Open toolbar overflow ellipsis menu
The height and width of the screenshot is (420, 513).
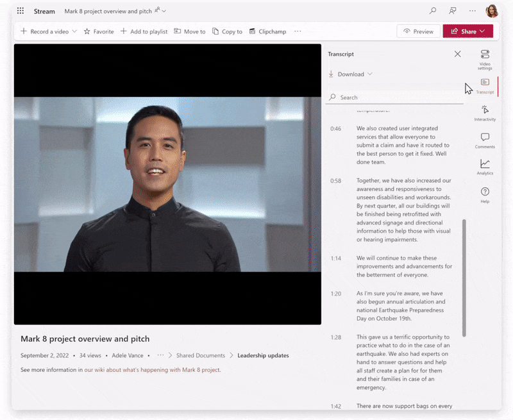[x=298, y=31]
